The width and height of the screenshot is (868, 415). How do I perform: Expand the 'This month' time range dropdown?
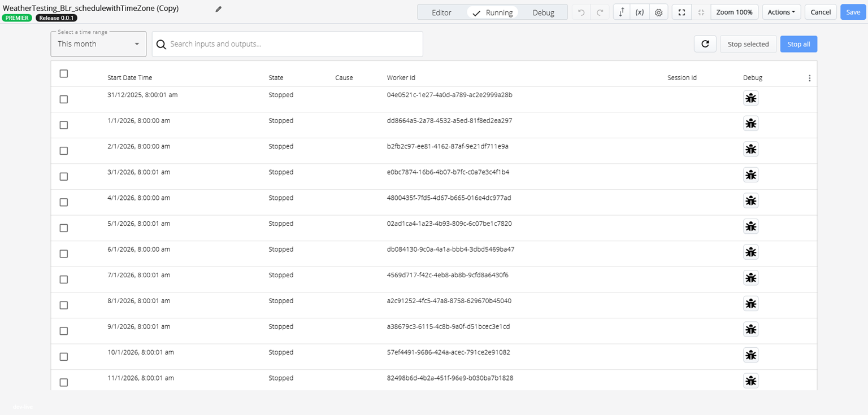click(x=98, y=44)
